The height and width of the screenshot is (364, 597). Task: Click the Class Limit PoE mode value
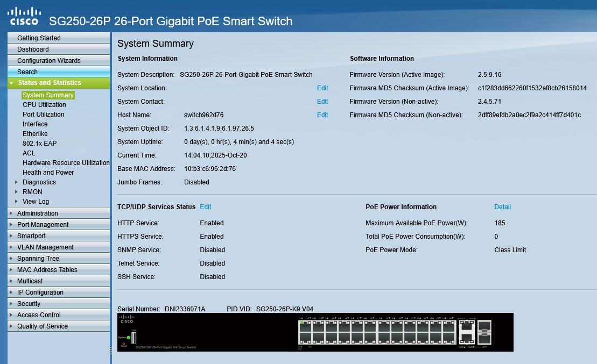click(x=510, y=250)
